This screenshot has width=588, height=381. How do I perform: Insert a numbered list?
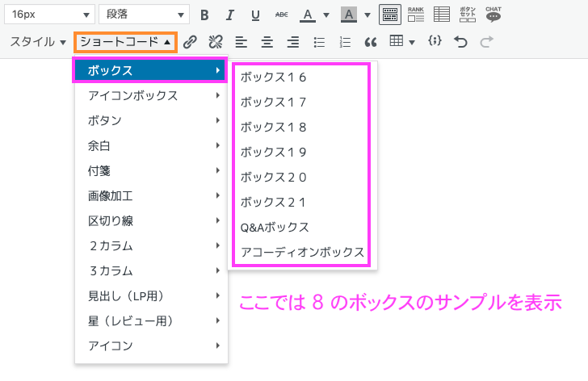345,42
